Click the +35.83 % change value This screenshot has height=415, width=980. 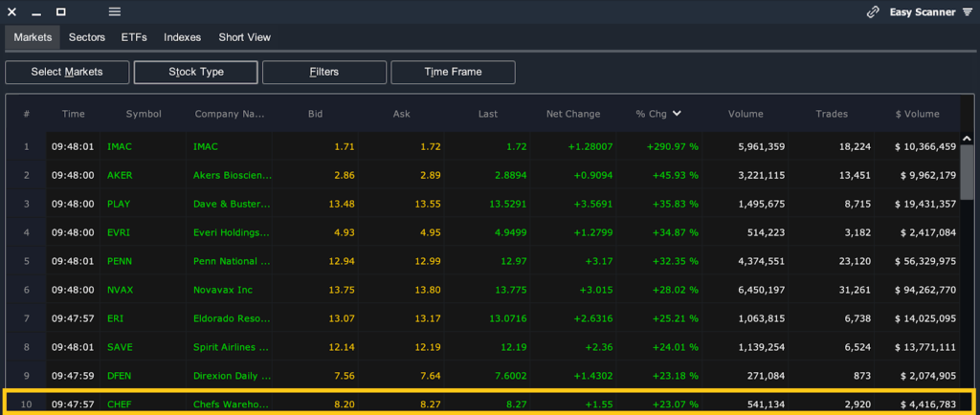click(675, 204)
